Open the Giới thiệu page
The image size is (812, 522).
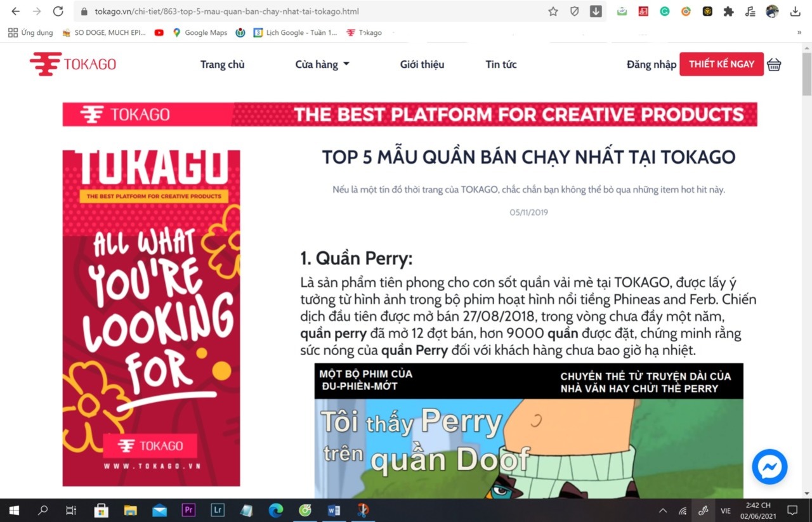pos(422,64)
